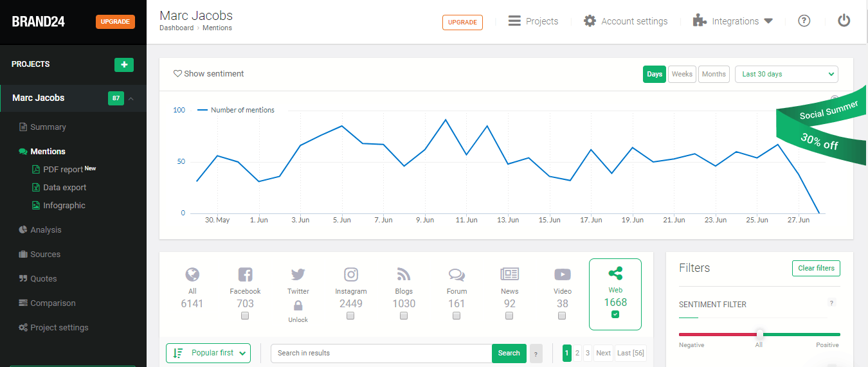The height and width of the screenshot is (367, 868).
Task: Open the Quotes section
Action: [x=38, y=279]
